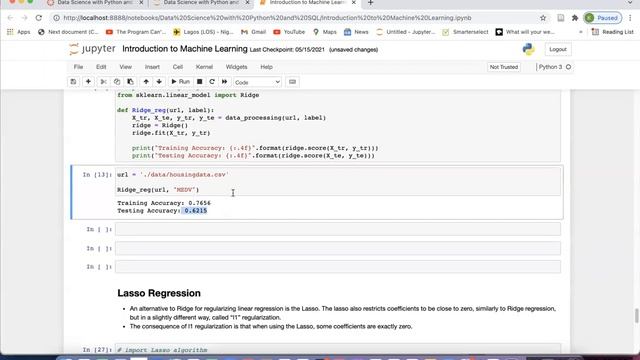Image resolution: width=640 pixels, height=360 pixels.
Task: Save the notebook with the save icon
Action: tap(73, 82)
